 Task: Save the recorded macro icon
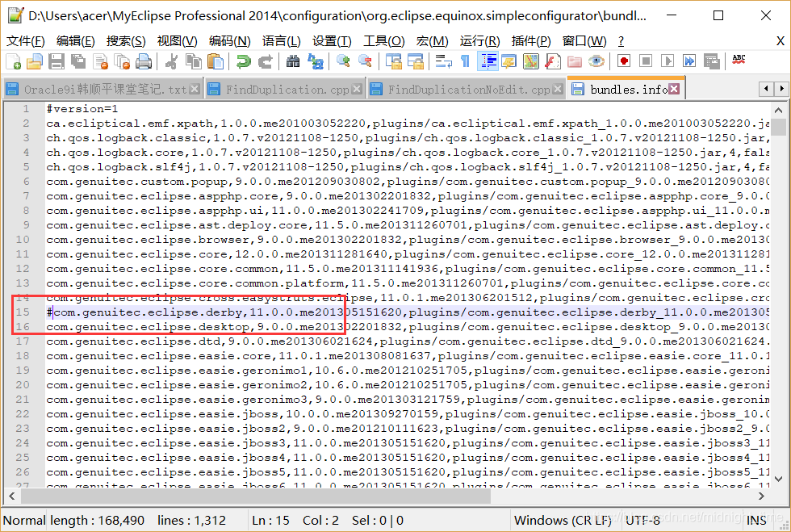pyautogui.click(x=711, y=61)
